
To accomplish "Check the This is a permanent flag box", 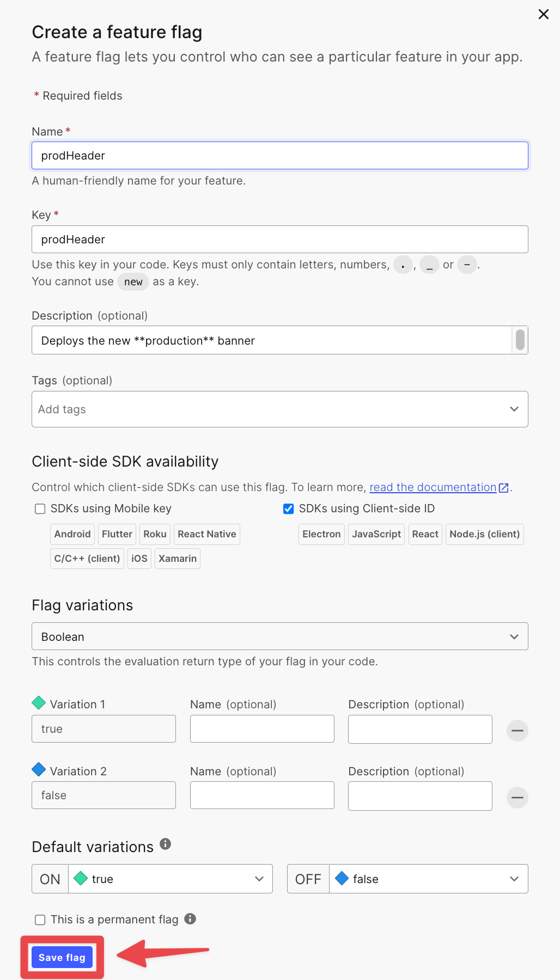I will 40,920.
